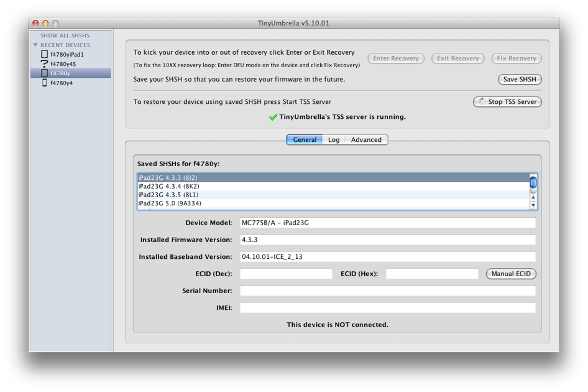Image resolution: width=588 pixels, height=392 pixels.
Task: Click the Device Model field
Action: point(388,223)
